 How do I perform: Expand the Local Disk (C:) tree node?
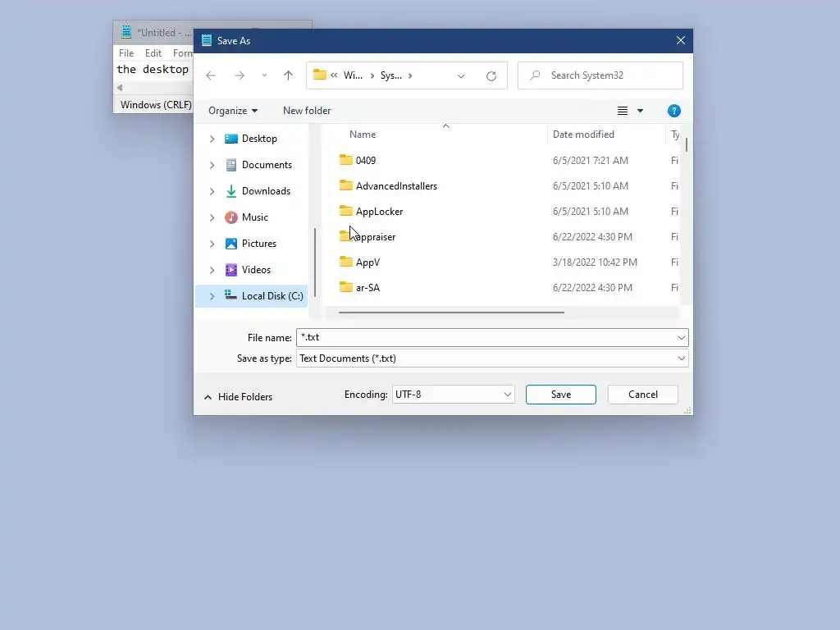coord(212,296)
